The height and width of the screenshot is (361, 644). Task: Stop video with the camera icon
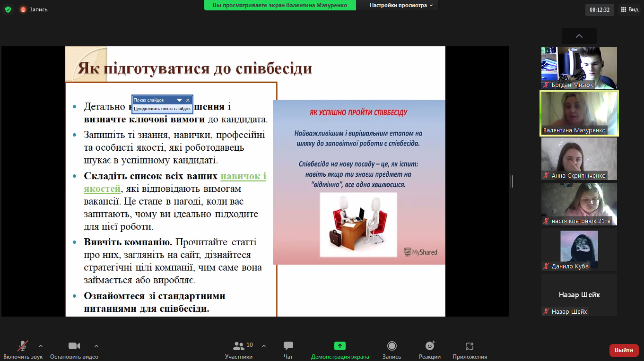point(74,346)
